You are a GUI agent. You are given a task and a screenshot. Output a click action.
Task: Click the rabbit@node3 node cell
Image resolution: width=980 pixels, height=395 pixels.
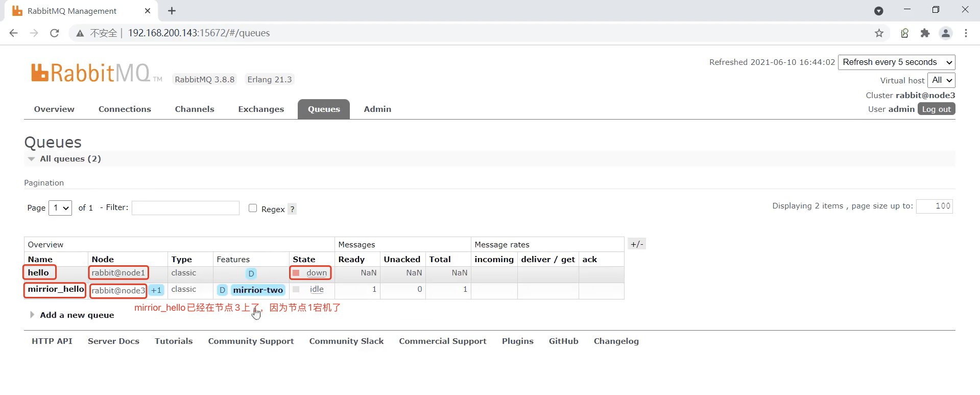118,291
